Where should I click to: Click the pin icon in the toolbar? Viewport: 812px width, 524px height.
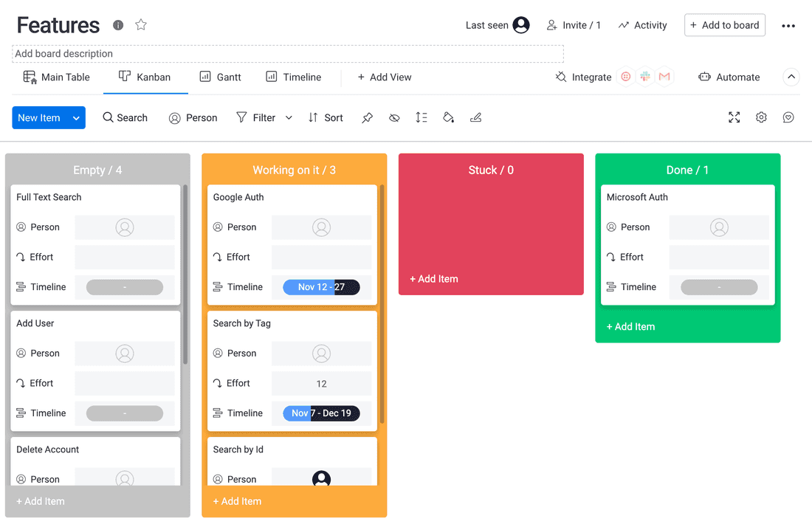point(367,117)
